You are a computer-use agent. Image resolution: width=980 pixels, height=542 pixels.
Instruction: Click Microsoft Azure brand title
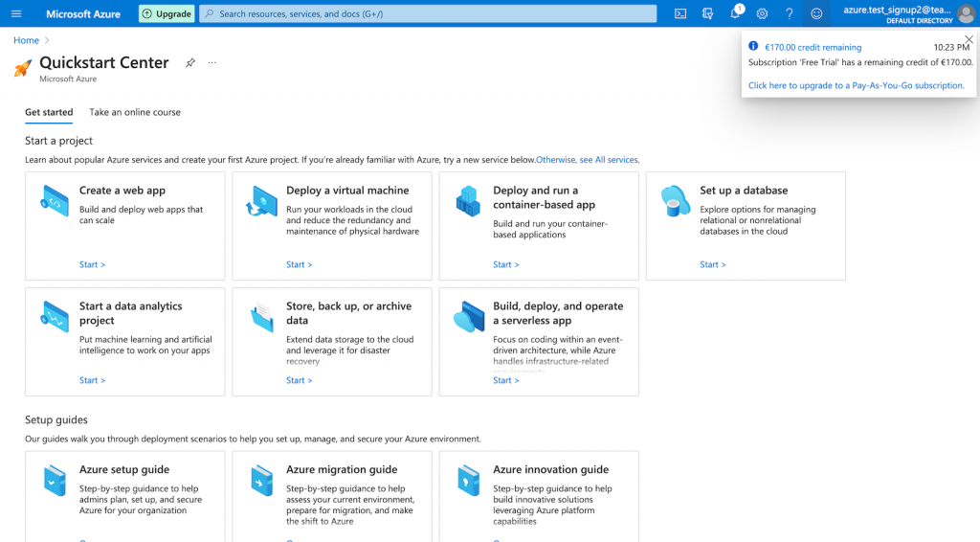[83, 13]
